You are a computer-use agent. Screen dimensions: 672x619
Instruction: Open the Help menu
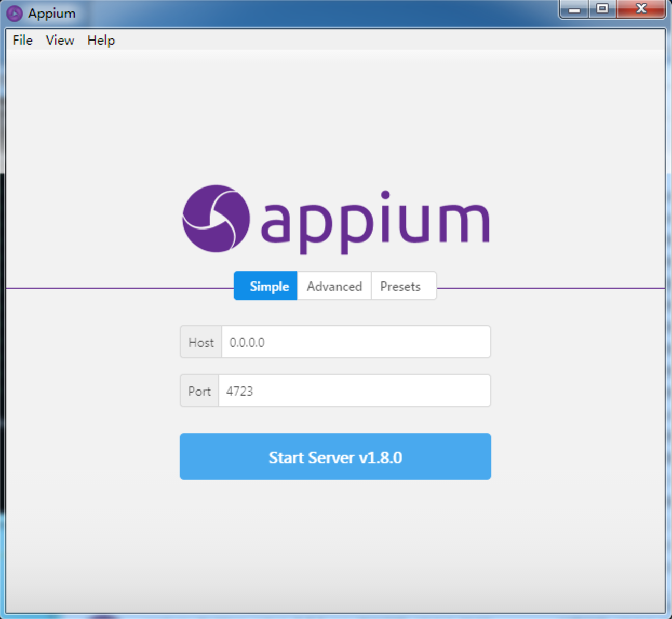(101, 40)
